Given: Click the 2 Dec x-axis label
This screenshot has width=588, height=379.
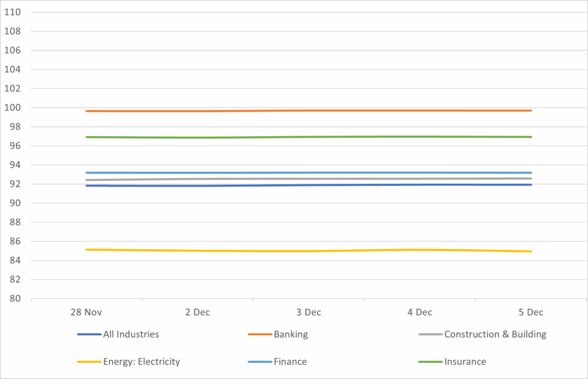Looking at the screenshot, I should coord(198,312).
